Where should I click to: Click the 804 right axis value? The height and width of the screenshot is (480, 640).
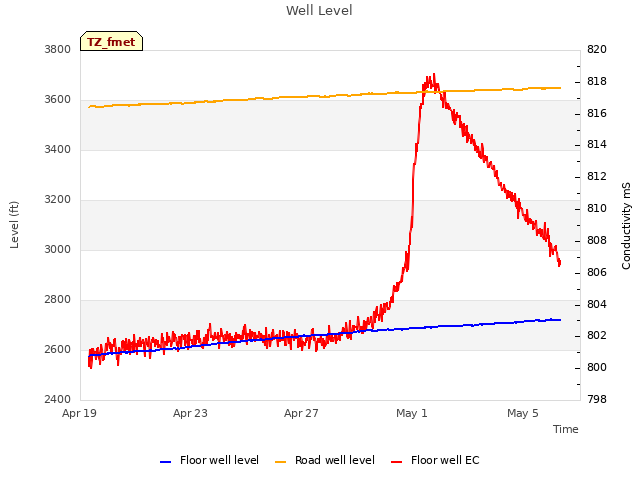pyautogui.click(x=597, y=304)
